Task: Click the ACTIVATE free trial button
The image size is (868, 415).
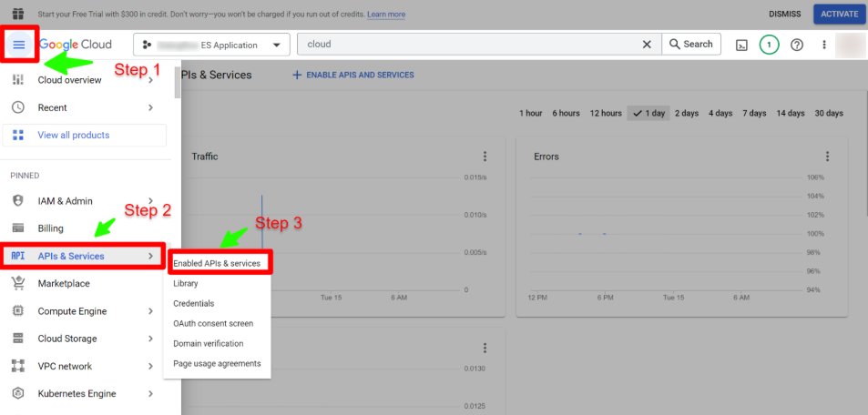Action: 839,14
